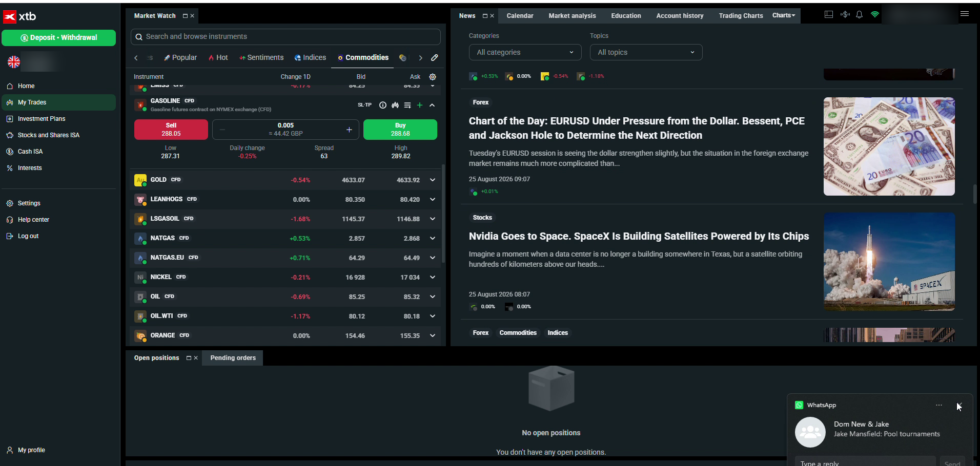Click the UK flag language icon

tap(14, 62)
